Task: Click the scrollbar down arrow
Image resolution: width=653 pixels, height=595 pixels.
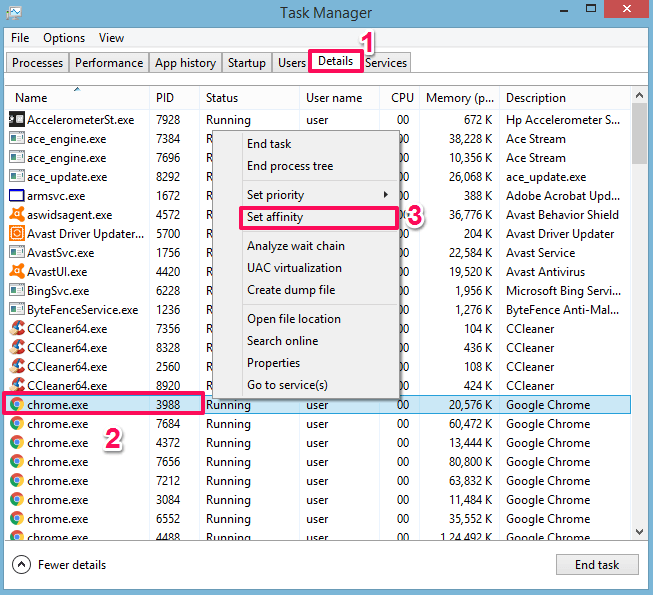Action: tap(639, 532)
